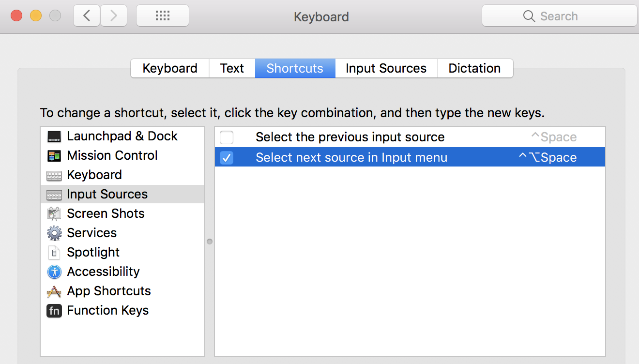The image size is (639, 364).
Task: Click the App Shortcuts icon
Action: click(x=54, y=291)
